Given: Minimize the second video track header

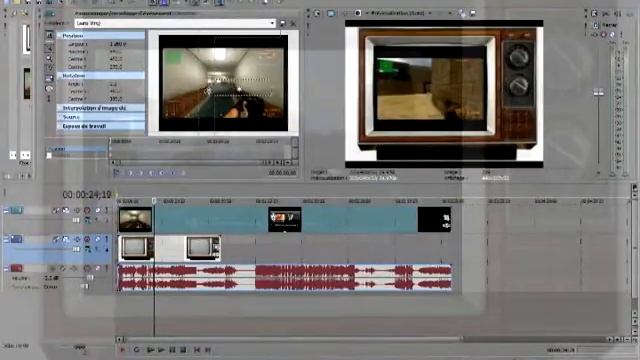Looking at the screenshot, I should (6, 240).
